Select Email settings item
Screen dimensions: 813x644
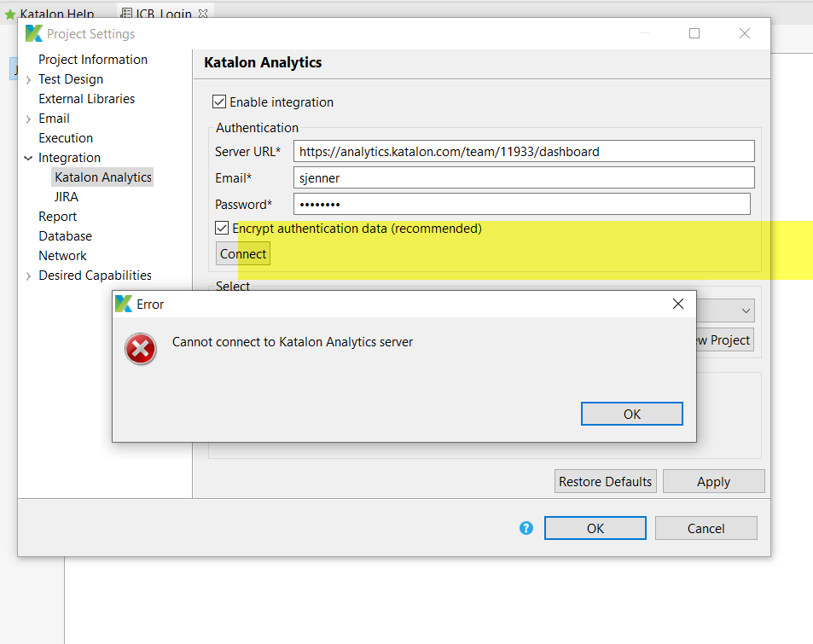[x=54, y=119]
